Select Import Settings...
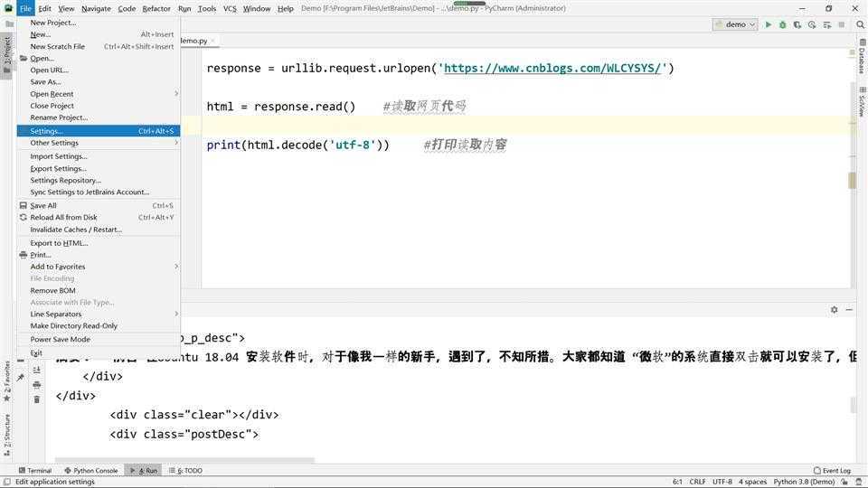868x488 pixels. (x=99, y=156)
